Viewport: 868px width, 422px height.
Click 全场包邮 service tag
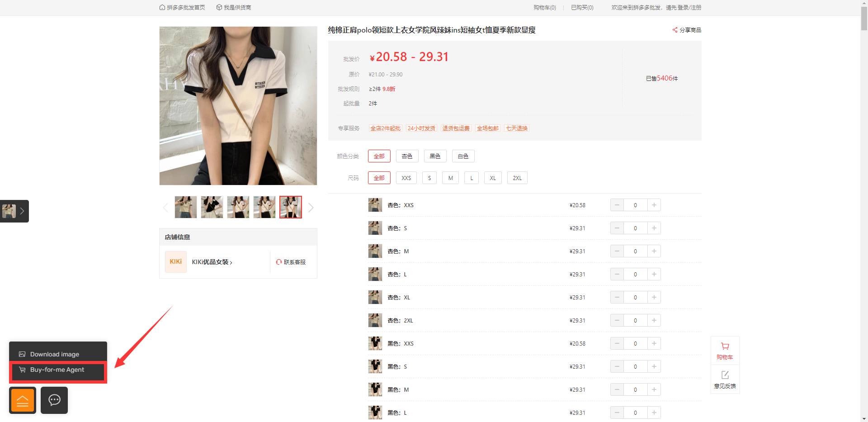click(x=488, y=128)
